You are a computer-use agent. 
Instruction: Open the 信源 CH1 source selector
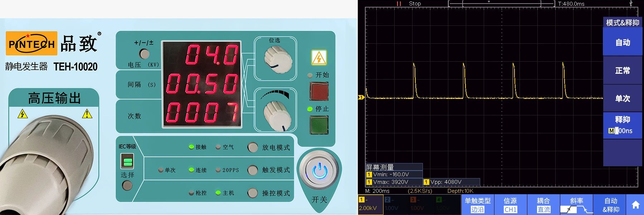pyautogui.click(x=510, y=205)
